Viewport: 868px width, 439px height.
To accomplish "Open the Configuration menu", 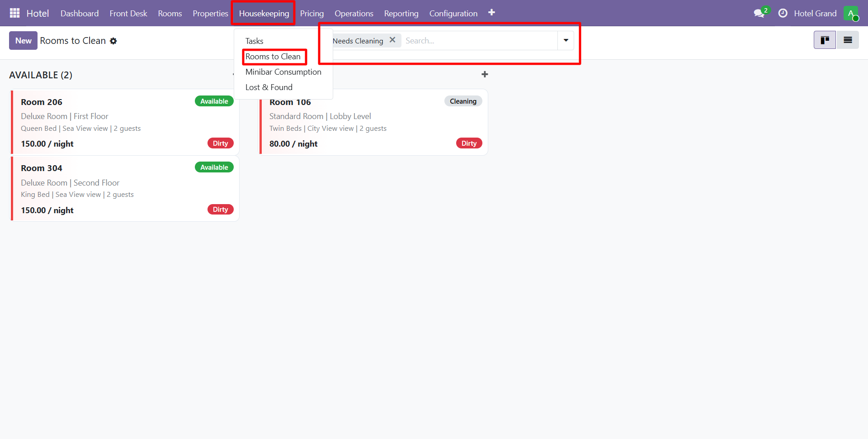I will 453,14.
